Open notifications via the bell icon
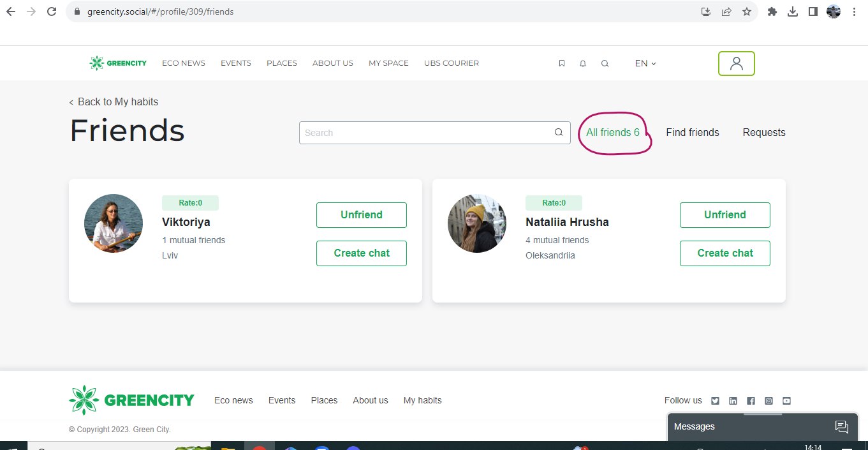The image size is (868, 450). [582, 63]
